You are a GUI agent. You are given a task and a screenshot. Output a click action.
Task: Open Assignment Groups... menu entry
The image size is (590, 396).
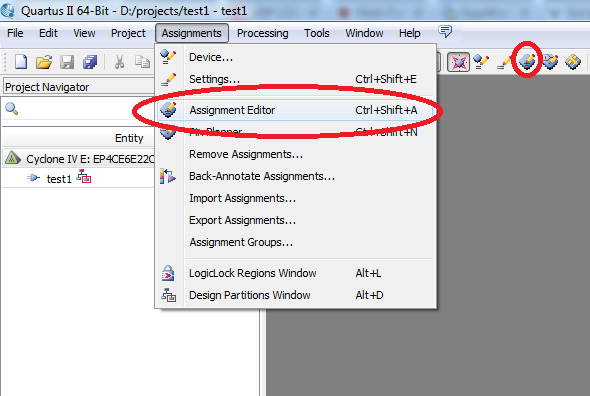(296, 242)
